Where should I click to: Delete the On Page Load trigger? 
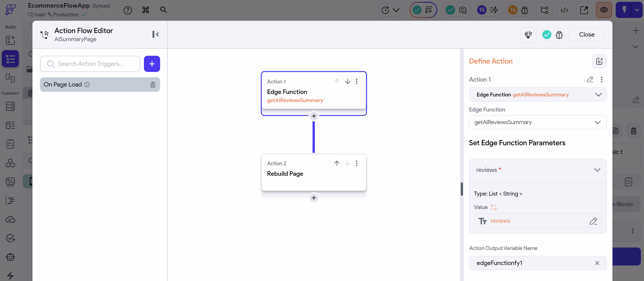153,85
